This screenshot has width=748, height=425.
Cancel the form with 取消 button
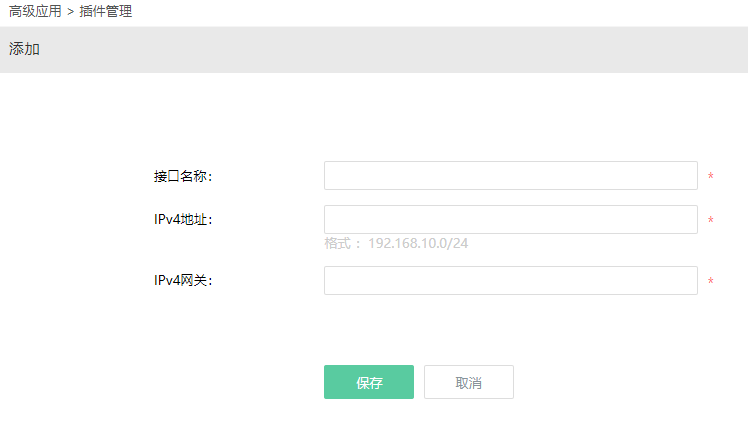[x=468, y=382]
